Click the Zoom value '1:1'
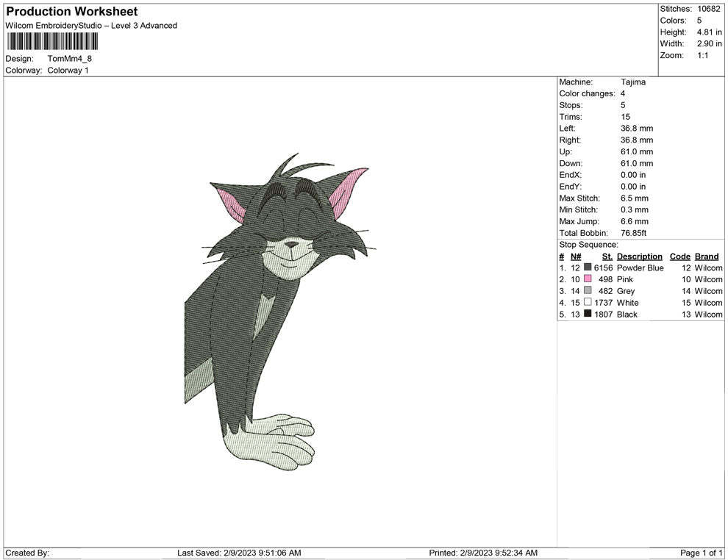Image resolution: width=728 pixels, height=560 pixels. [702, 55]
